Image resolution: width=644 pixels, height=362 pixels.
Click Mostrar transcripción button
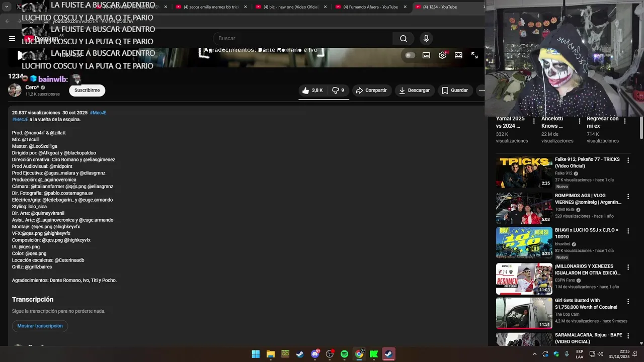tap(40, 326)
